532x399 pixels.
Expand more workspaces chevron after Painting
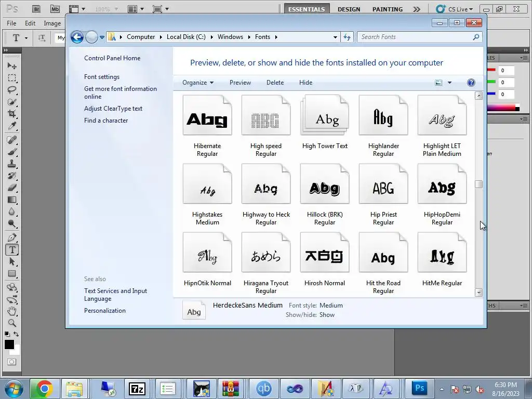(417, 9)
